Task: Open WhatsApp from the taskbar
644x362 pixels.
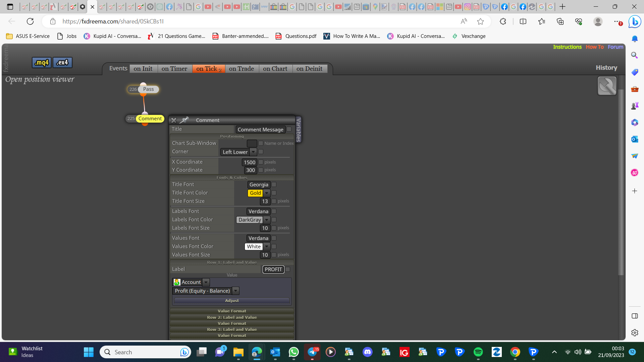Action: (293, 352)
